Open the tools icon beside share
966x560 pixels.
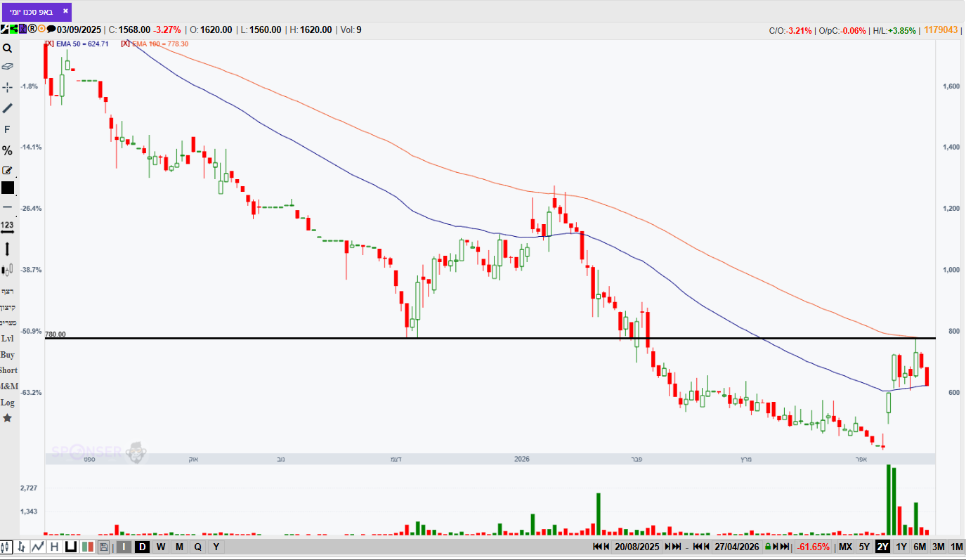[4, 30]
